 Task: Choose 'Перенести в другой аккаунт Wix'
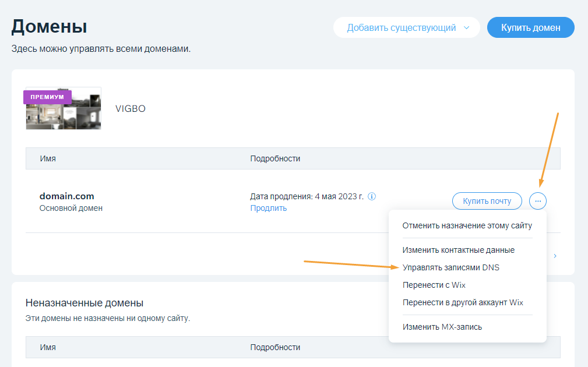click(x=462, y=302)
